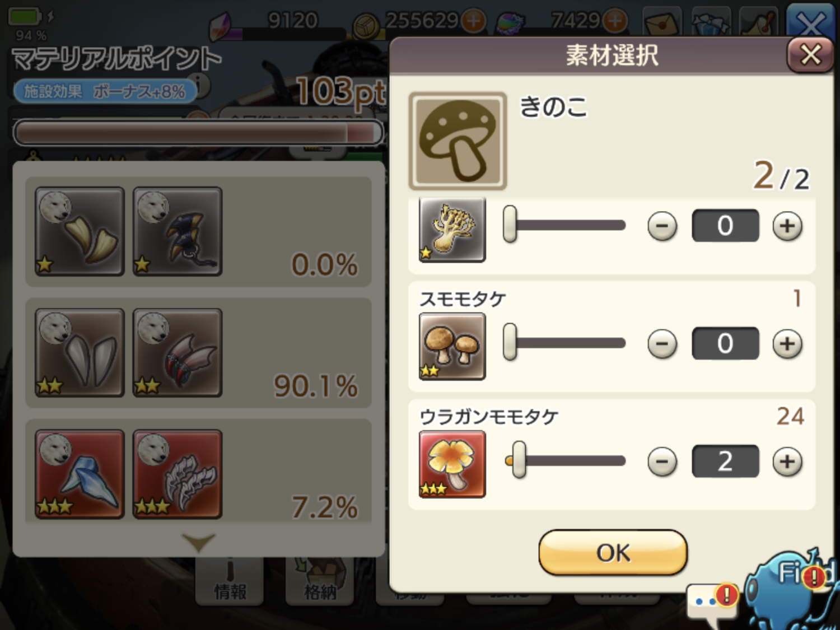Select the three-star blue scarf material icon
The height and width of the screenshot is (630, 840).
coord(80,474)
